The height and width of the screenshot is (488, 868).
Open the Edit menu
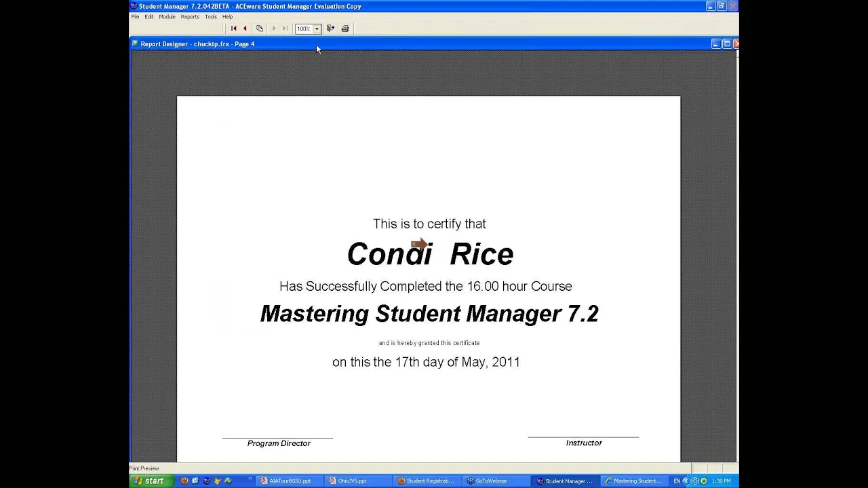pos(149,16)
